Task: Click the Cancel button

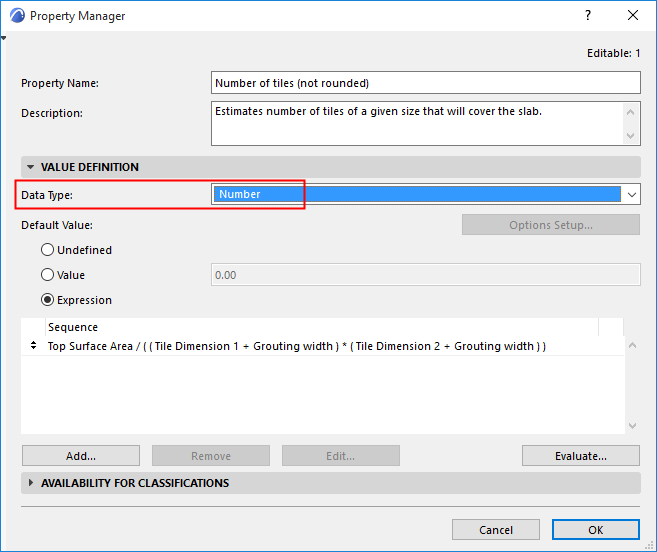Action: pos(496,530)
